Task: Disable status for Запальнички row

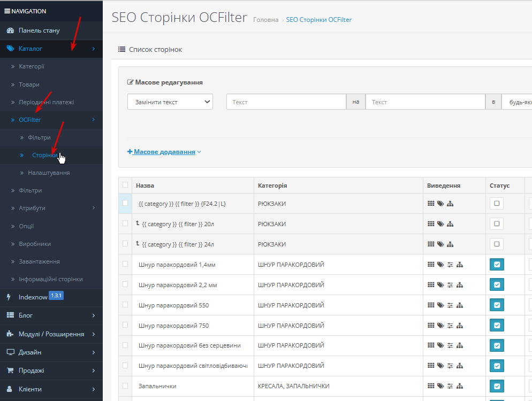Action: pos(497,386)
